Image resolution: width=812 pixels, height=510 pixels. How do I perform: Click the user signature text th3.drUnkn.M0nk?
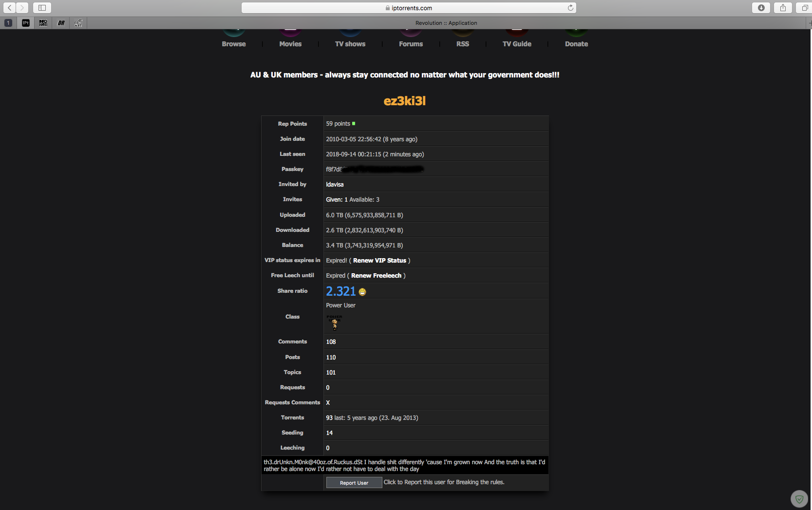coord(405,466)
